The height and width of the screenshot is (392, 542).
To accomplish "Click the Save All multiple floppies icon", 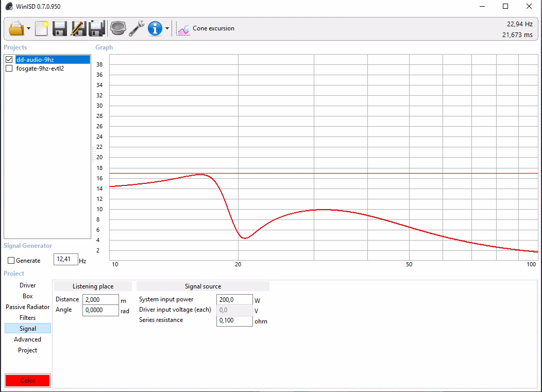I will click(96, 28).
